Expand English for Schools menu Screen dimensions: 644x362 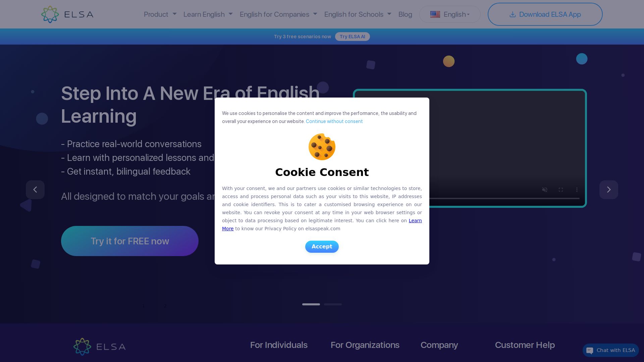coord(358,14)
